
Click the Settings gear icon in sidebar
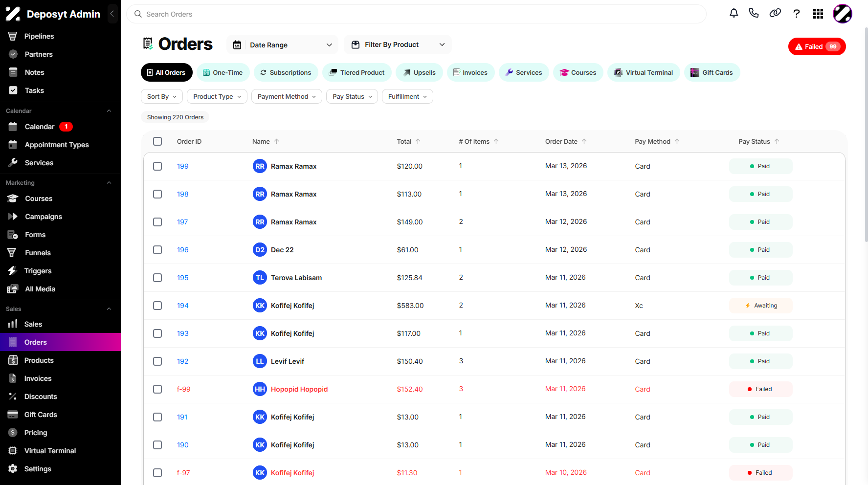click(13, 469)
